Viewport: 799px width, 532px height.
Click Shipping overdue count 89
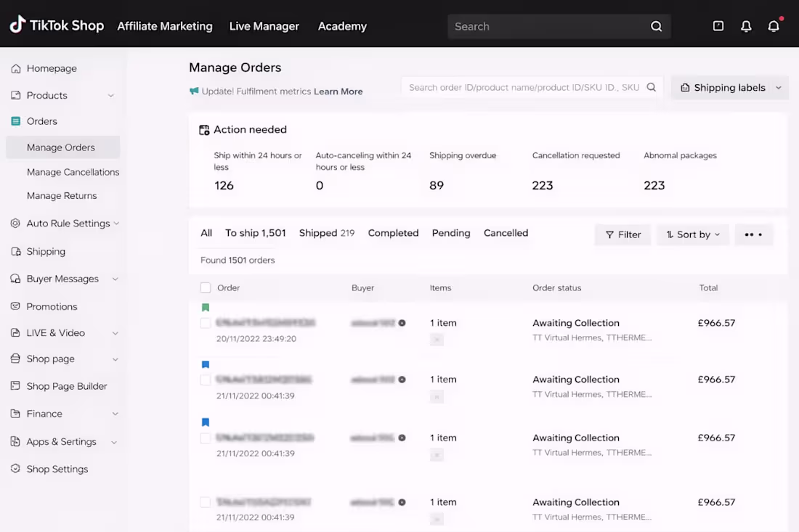click(437, 185)
